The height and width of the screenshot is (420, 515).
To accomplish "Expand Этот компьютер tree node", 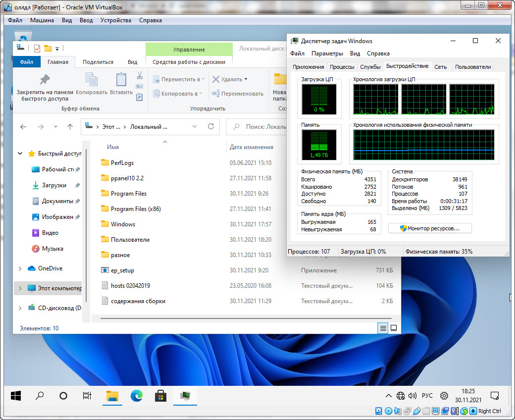I will 20,288.
